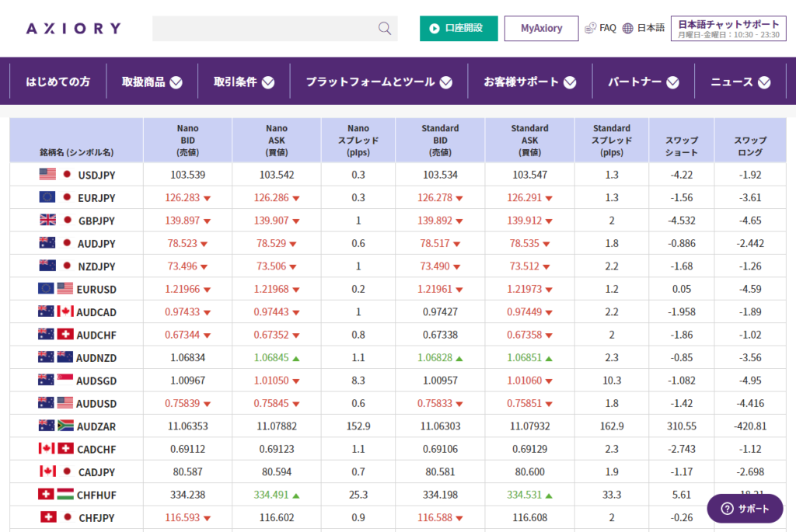Open the プラットフォームとツール menu label

click(371, 82)
